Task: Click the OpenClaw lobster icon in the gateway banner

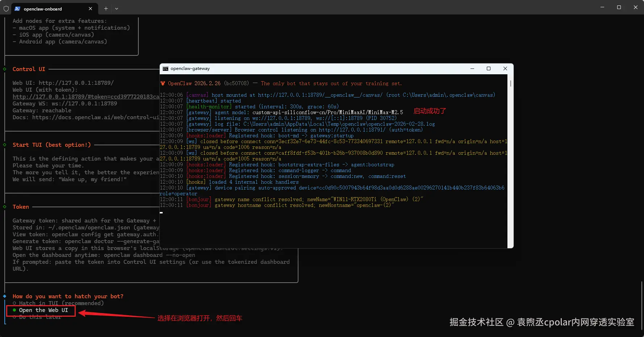Action: coord(163,83)
